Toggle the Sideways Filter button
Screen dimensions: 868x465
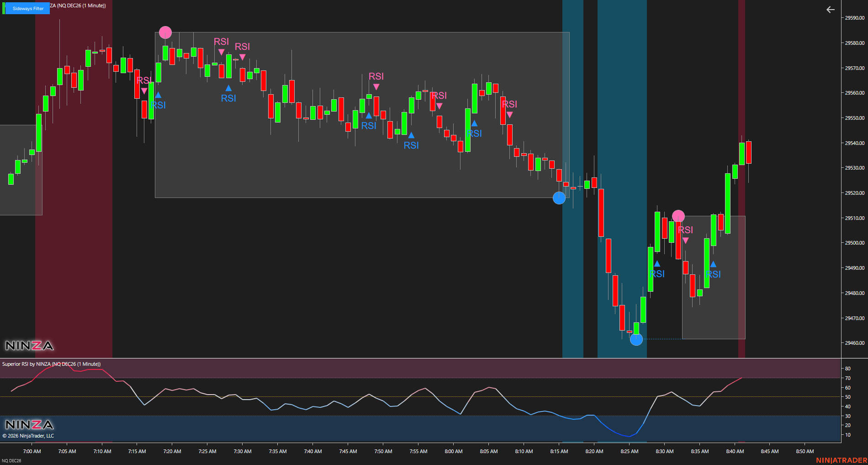(x=27, y=8)
